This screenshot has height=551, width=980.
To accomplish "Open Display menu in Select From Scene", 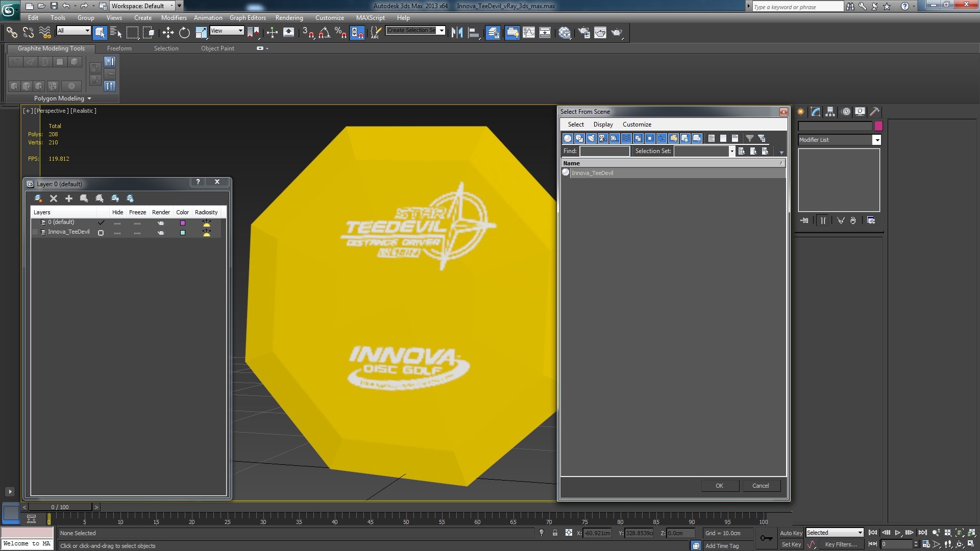I will click(x=603, y=124).
